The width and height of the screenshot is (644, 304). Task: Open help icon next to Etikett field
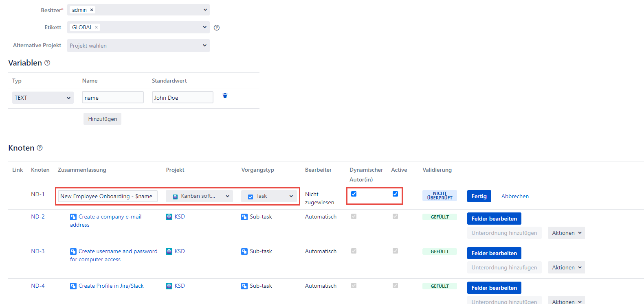[x=217, y=28]
